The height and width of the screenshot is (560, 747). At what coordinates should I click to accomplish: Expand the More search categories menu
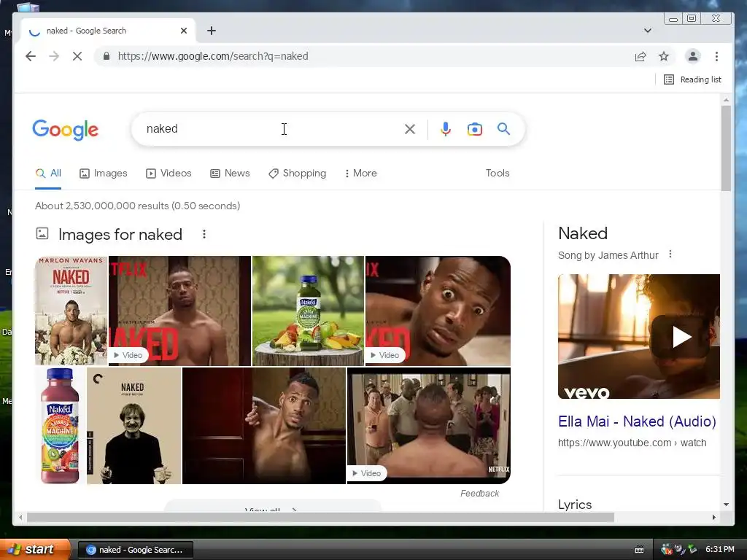pos(360,174)
